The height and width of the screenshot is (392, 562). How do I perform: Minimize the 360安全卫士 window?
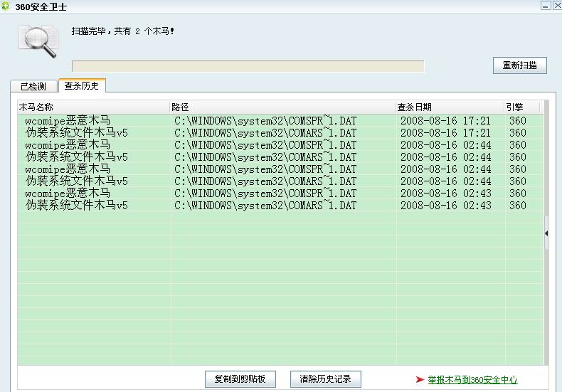coord(546,6)
